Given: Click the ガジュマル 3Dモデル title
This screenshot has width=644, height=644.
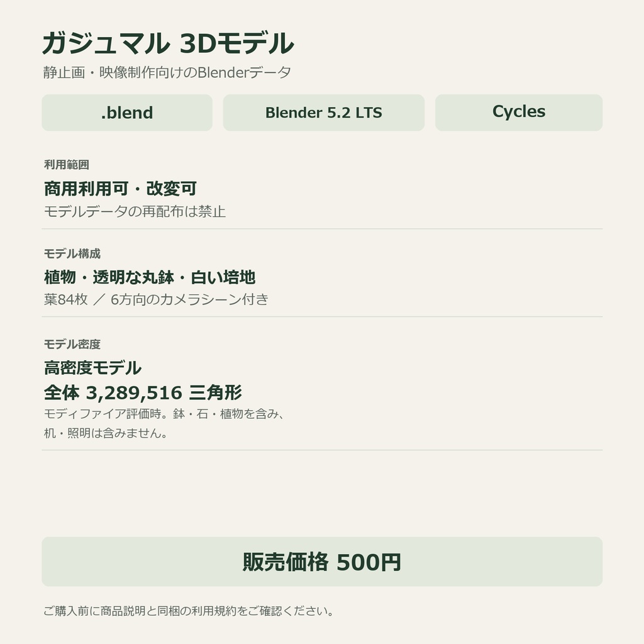Looking at the screenshot, I should (169, 43).
